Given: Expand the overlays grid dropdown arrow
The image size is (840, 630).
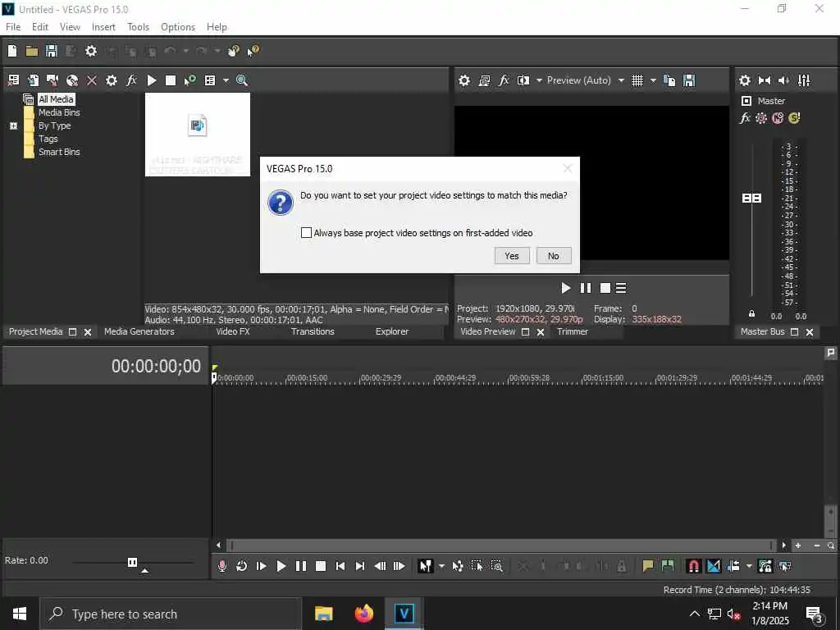Looking at the screenshot, I should click(x=653, y=81).
